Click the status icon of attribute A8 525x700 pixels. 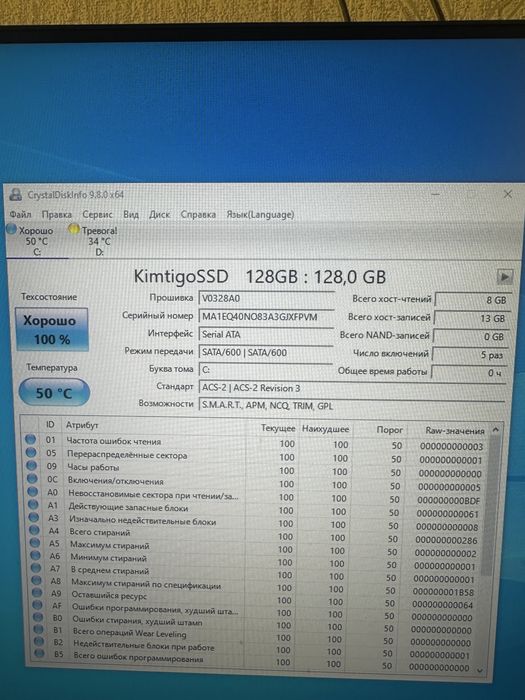point(37,580)
